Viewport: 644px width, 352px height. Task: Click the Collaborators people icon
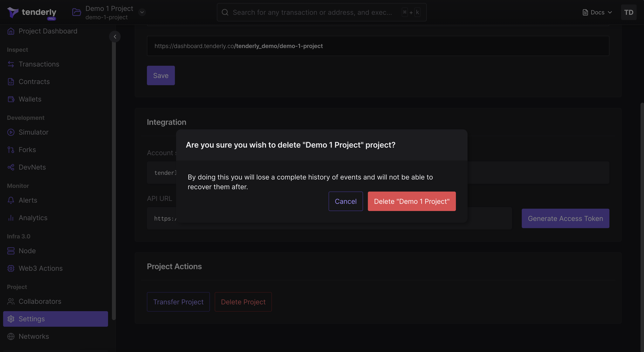11,301
